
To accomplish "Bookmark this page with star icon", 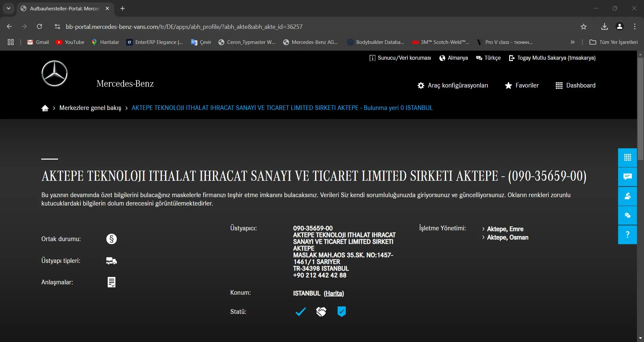I will click(x=584, y=27).
